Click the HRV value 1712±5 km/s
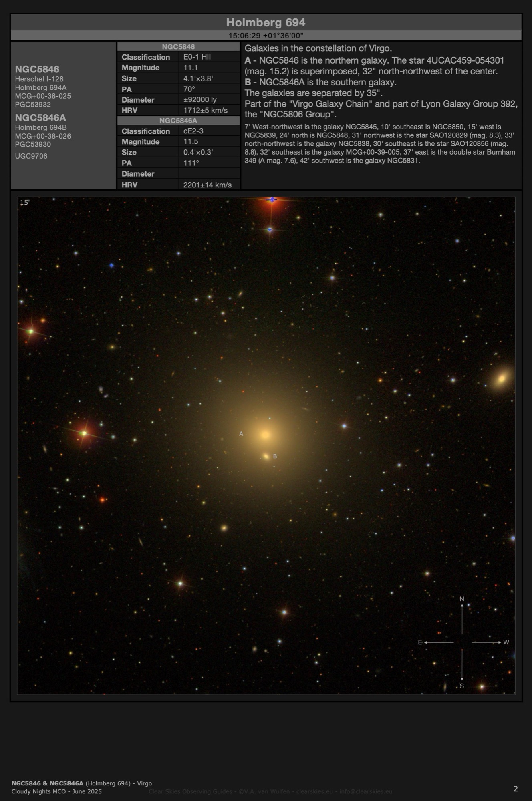This screenshot has width=532, height=801. [206, 110]
